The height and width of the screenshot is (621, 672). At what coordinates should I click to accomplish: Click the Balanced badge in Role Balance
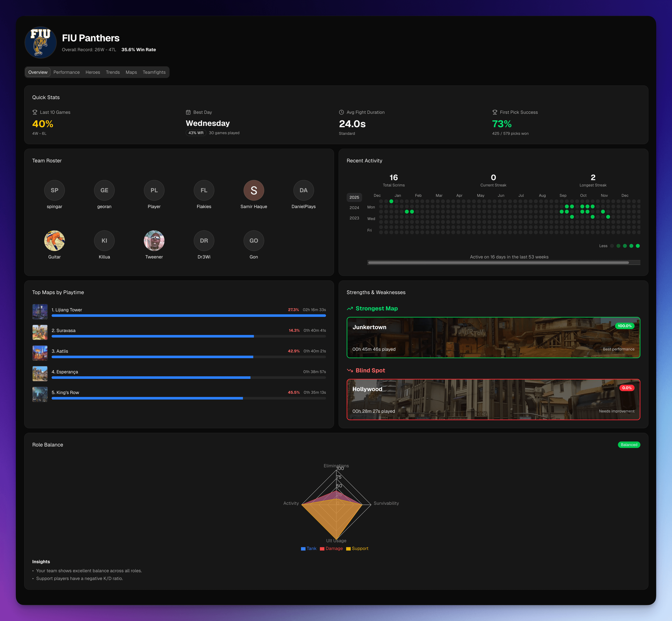point(629,445)
